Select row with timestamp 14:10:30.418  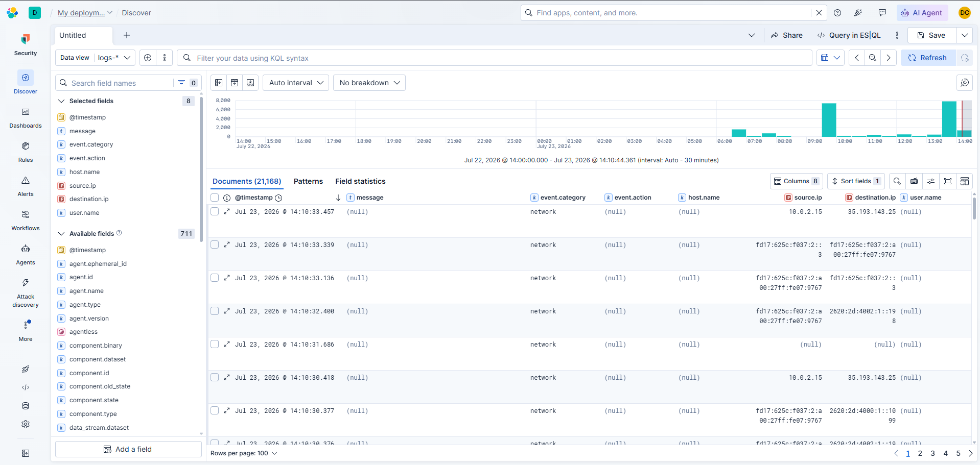coord(215,377)
